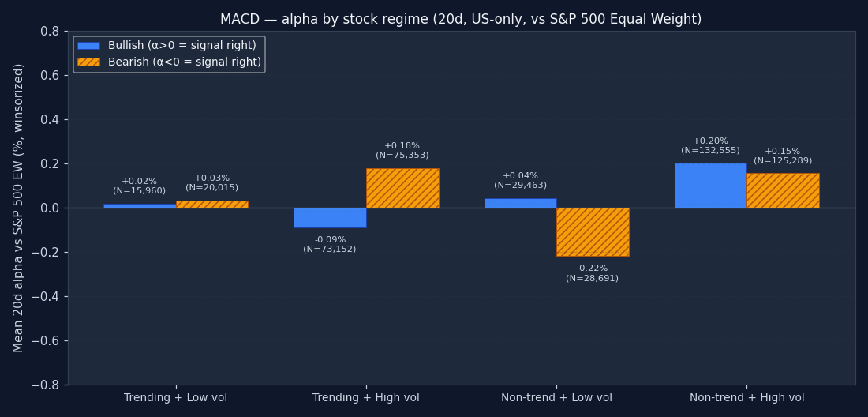Click the blue bar for Trending + High vol
Image resolution: width=868 pixels, height=417 pixels.
click(x=330, y=218)
